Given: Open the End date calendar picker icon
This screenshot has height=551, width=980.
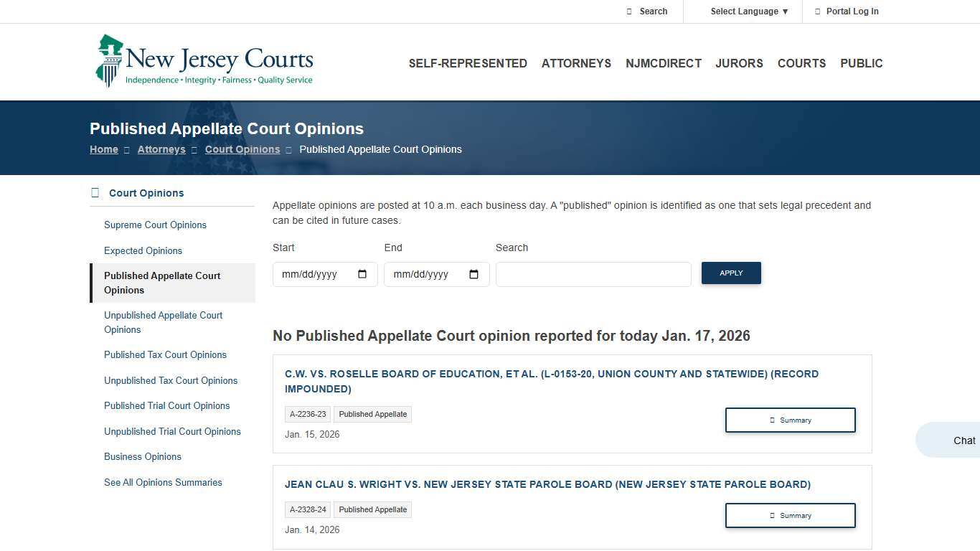Looking at the screenshot, I should (x=473, y=273).
